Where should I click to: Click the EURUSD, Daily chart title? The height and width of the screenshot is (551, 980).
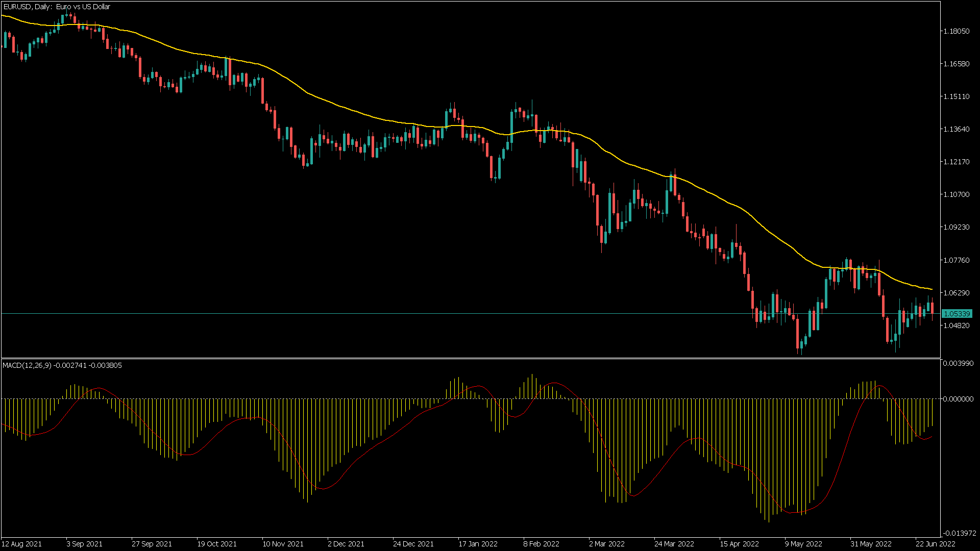[x=57, y=7]
